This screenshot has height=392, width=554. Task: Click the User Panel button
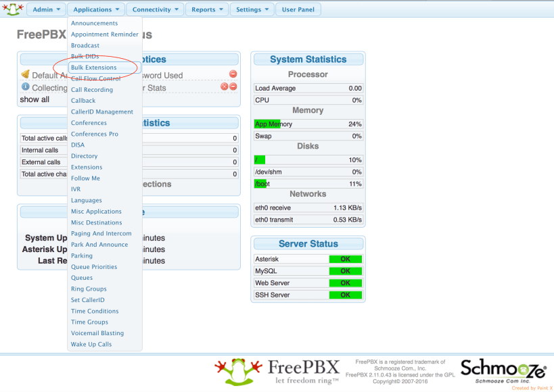[x=298, y=9]
